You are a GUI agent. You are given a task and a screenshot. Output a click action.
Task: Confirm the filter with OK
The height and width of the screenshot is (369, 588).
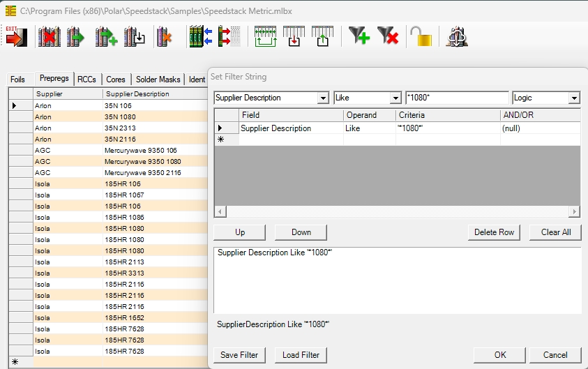(499, 355)
